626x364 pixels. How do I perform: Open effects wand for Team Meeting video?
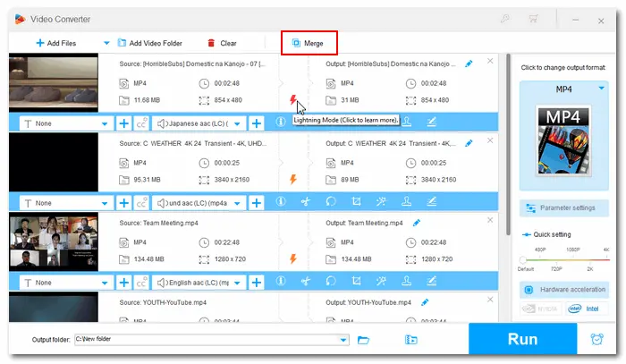coord(381,281)
